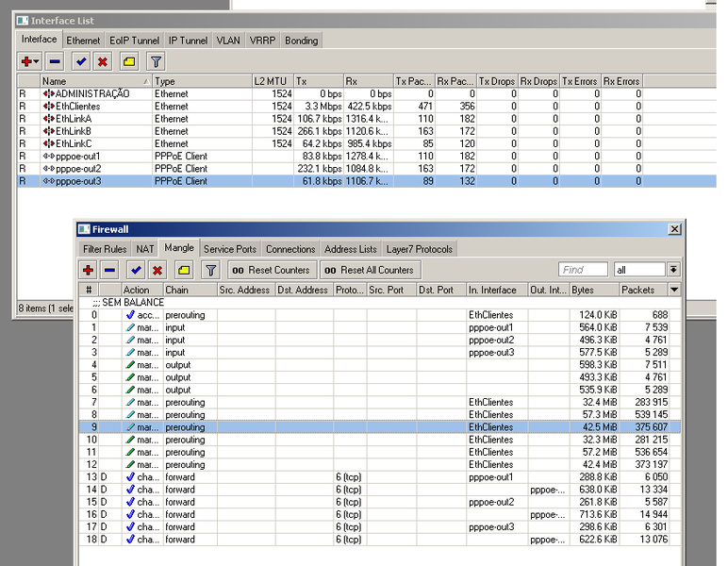Open the VLAN tab in Interface List
728x566 pixels.
tap(228, 41)
